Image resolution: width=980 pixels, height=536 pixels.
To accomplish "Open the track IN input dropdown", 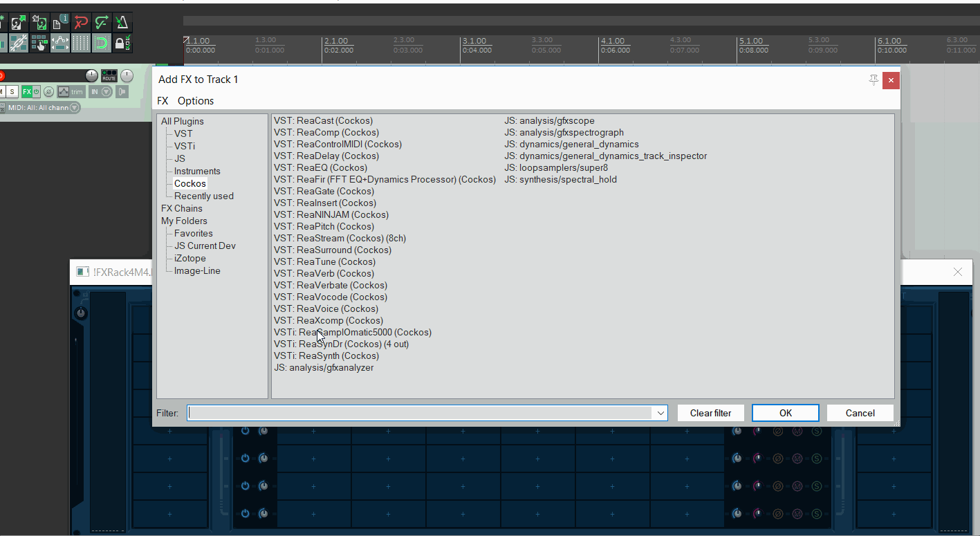I will point(100,91).
